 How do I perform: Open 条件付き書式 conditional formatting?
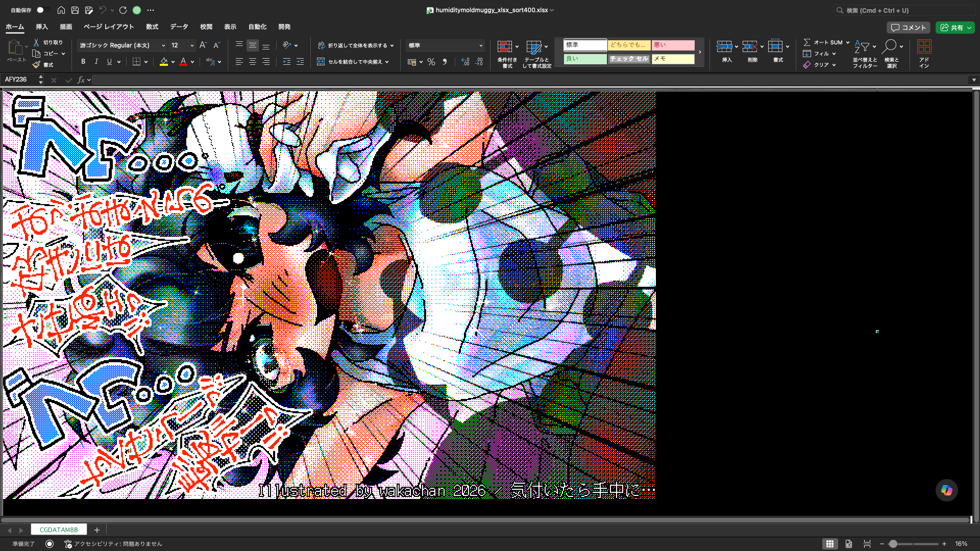point(507,54)
